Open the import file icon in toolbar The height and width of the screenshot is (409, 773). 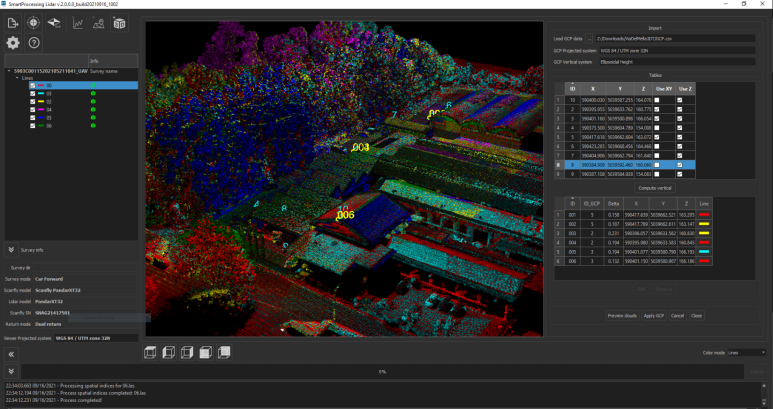point(13,23)
